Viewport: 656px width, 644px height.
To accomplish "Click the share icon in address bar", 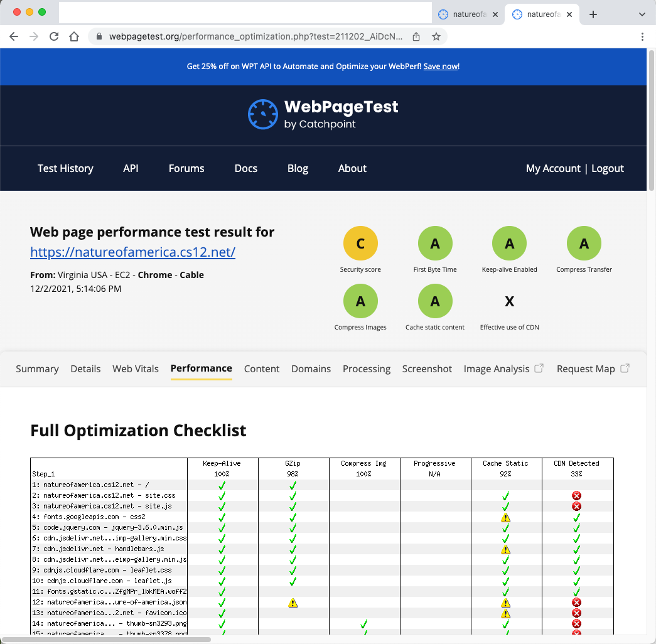I will pos(416,36).
